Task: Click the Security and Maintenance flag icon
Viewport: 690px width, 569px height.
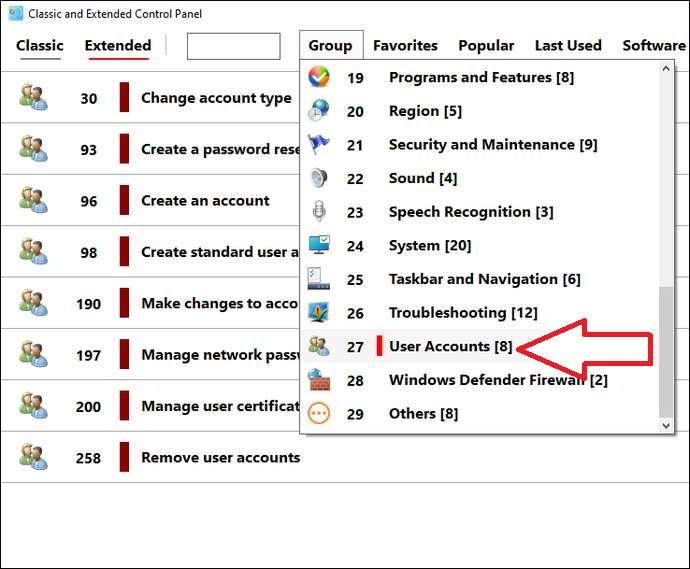Action: (319, 144)
